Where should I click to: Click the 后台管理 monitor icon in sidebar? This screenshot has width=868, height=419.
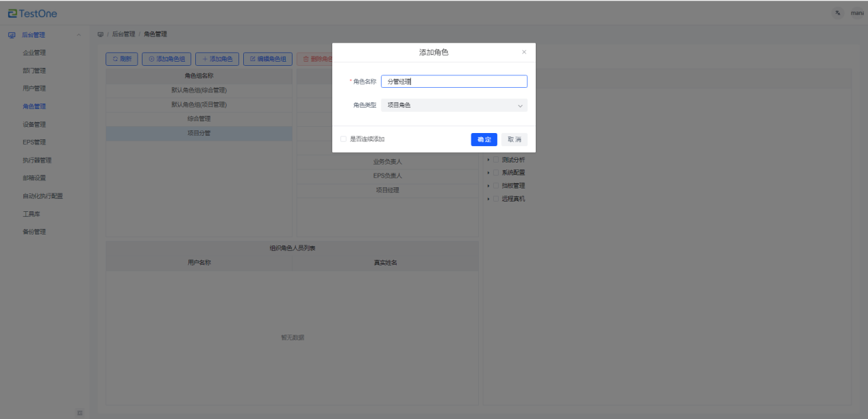pos(12,35)
